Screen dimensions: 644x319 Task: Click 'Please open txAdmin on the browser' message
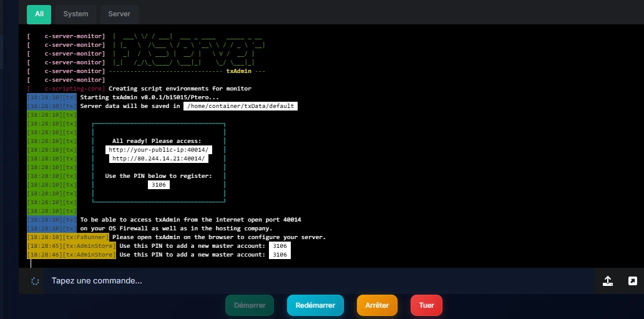pos(219,237)
